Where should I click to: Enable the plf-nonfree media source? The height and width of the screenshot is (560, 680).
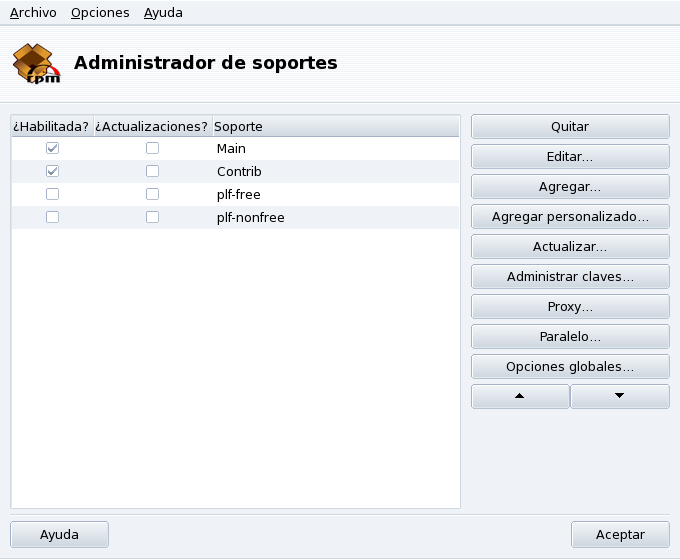(52, 217)
